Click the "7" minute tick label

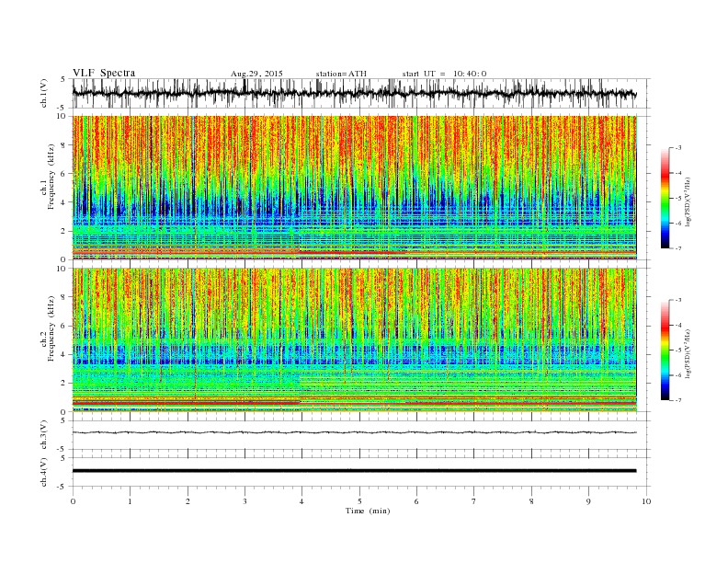[x=474, y=501]
